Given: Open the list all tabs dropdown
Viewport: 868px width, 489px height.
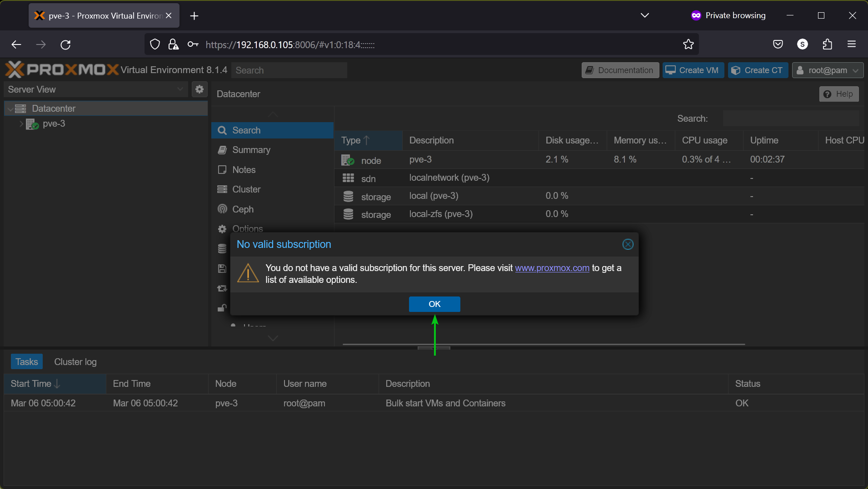Looking at the screenshot, I should [644, 15].
